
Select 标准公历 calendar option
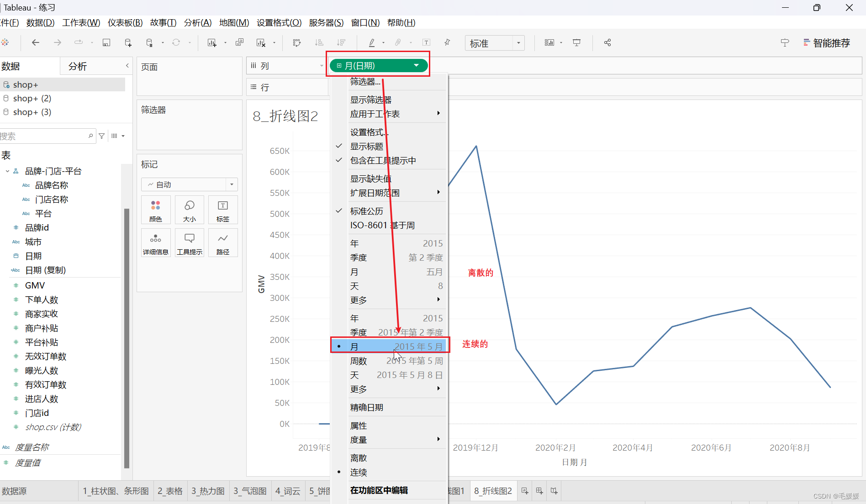point(389,211)
